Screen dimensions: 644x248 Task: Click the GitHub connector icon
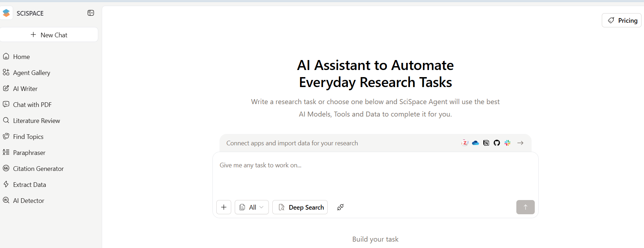(497, 143)
